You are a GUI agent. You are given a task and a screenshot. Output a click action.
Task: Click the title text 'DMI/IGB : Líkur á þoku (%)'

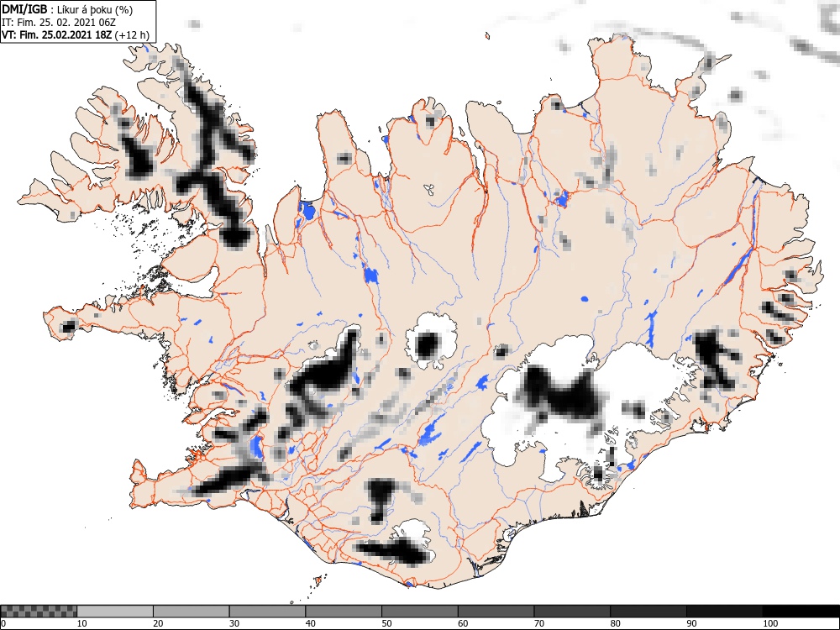coord(67,9)
